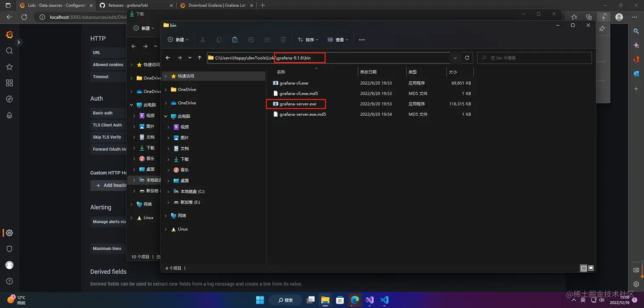Viewport: 644px width, 308px height.
Task: Click the Cut scissors icon in bin toolbar
Action: click(x=203, y=40)
